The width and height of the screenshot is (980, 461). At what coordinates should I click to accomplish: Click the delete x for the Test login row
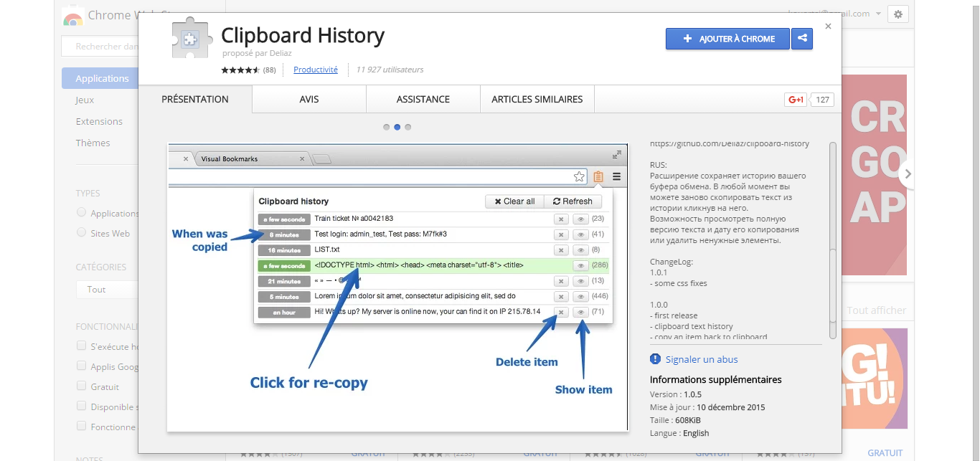point(561,234)
